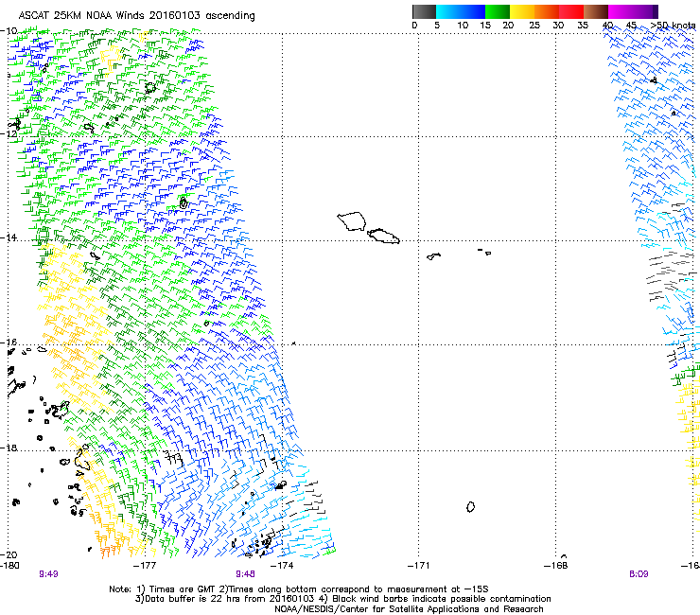The width and height of the screenshot is (700, 615).
Task: Click the -174 longitude axis label
Action: [x=282, y=566]
